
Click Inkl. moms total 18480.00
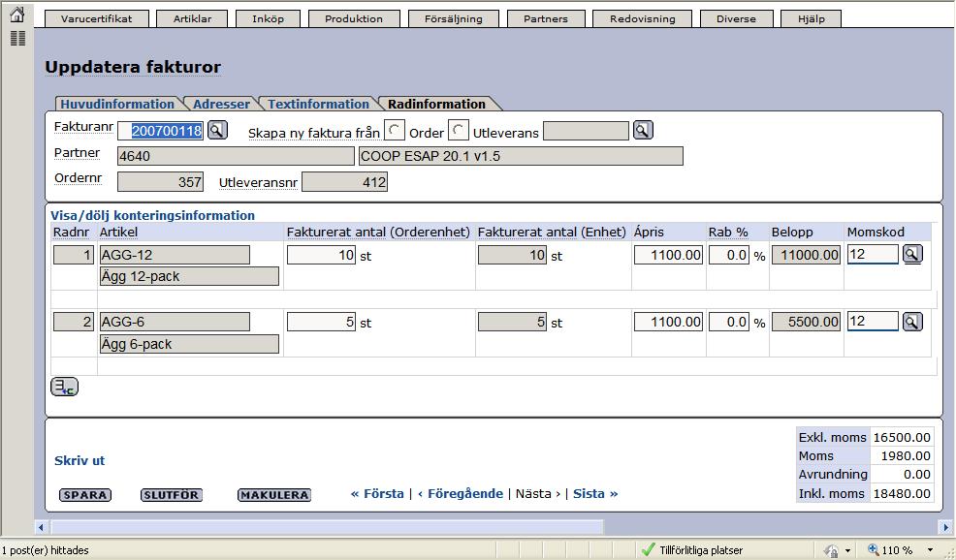902,493
